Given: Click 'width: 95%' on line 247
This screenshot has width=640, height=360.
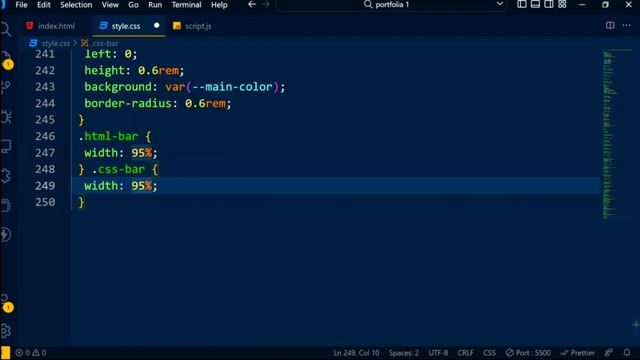Looking at the screenshot, I should click(118, 153).
